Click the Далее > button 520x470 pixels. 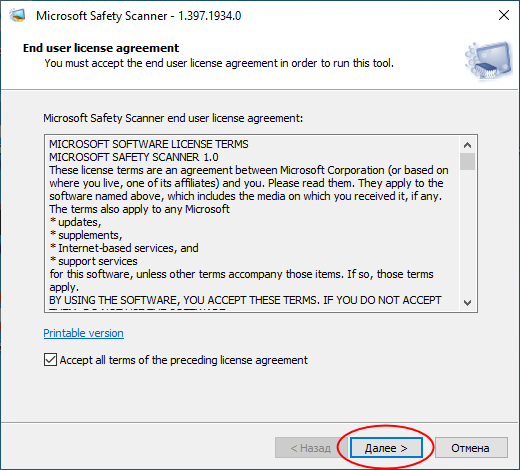tap(386, 448)
